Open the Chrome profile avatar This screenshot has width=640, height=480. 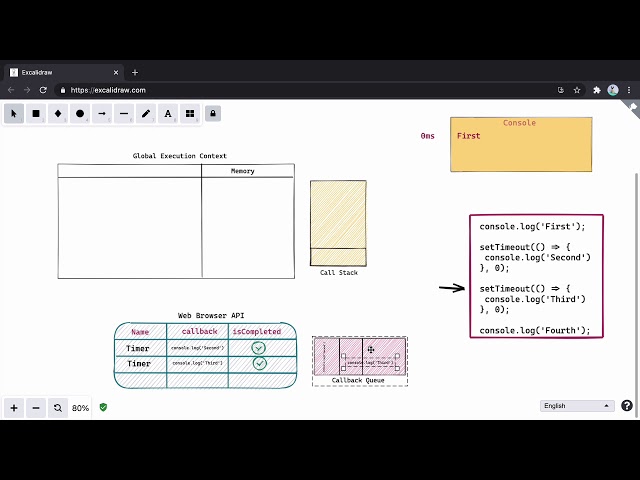(x=613, y=90)
